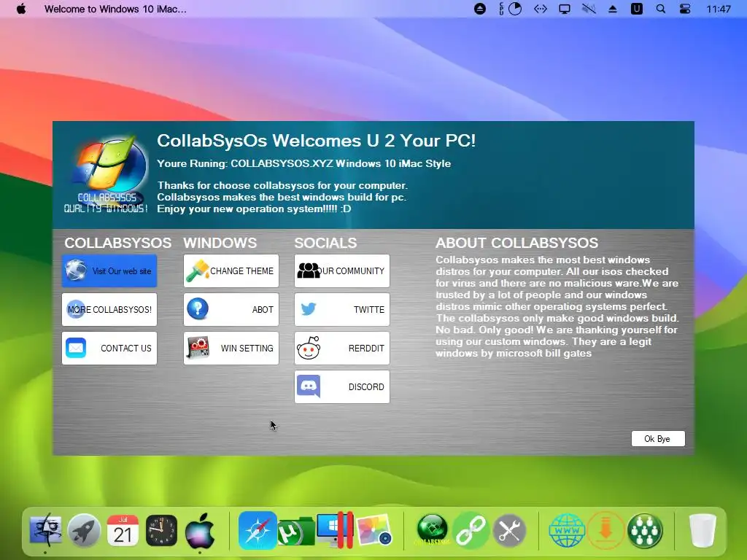Open the Trash in the dock
This screenshot has height=560, width=747.
tap(703, 530)
